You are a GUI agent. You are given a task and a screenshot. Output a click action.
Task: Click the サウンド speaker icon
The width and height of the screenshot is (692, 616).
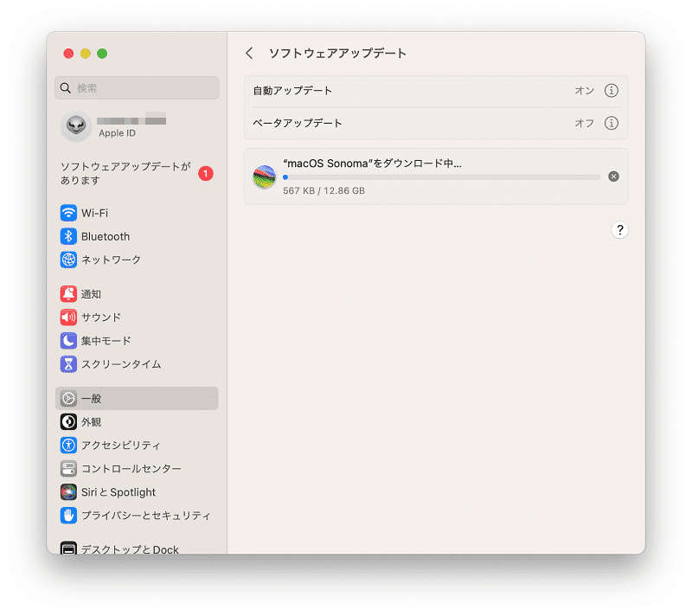pyautogui.click(x=68, y=317)
